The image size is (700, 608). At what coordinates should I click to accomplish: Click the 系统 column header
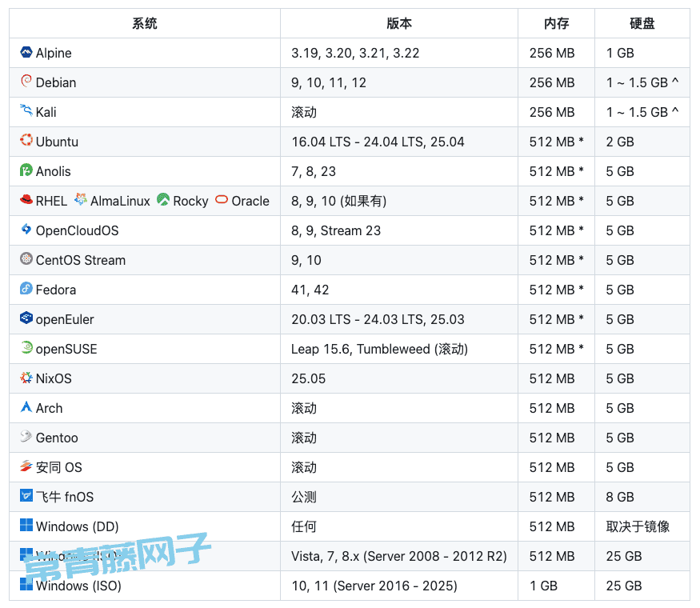pos(145,23)
